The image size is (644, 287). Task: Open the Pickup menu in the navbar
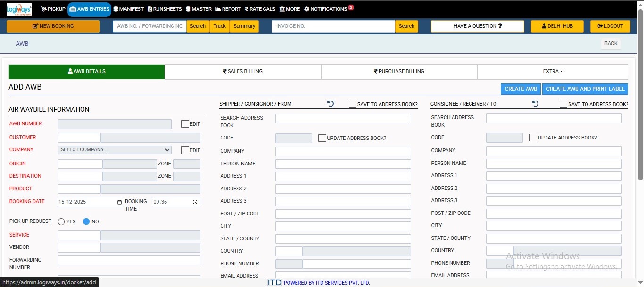53,9
